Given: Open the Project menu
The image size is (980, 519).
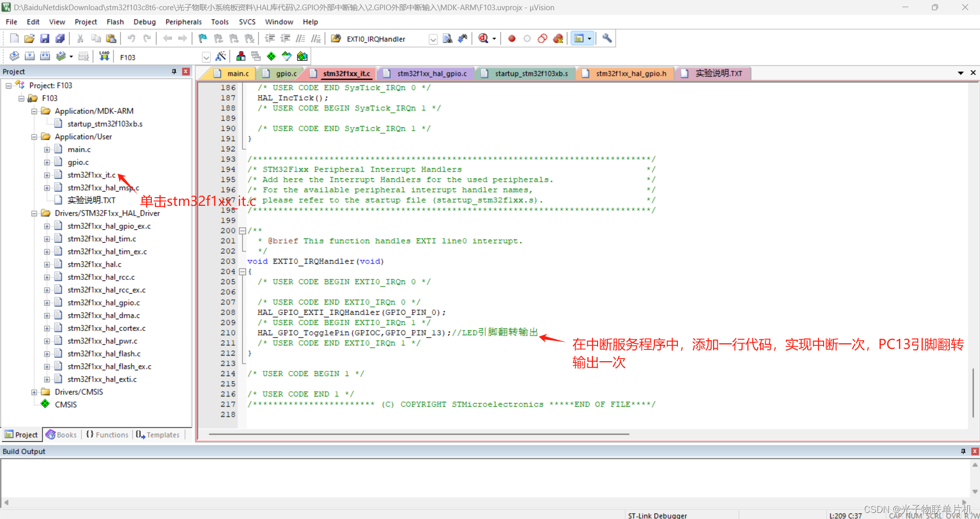Looking at the screenshot, I should (x=85, y=22).
